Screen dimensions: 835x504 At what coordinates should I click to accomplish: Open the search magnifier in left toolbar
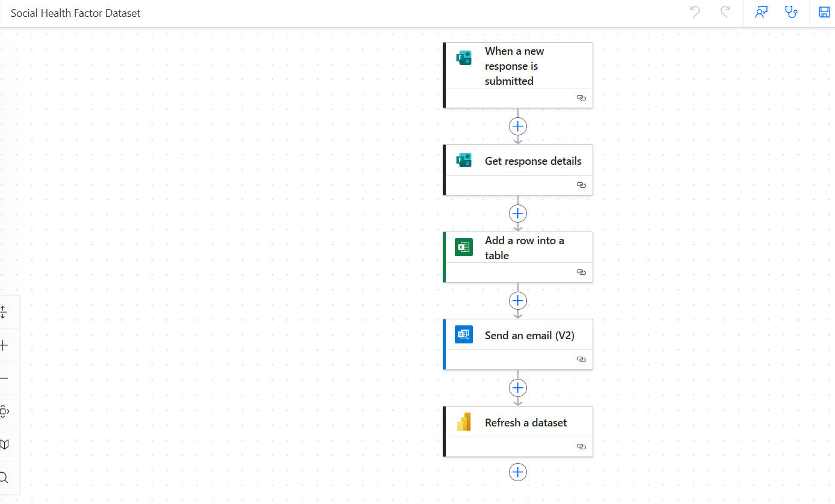pyautogui.click(x=4, y=478)
